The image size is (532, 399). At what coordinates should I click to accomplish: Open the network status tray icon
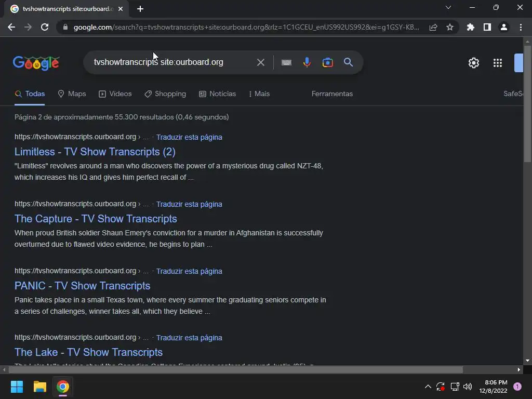pyautogui.click(x=455, y=387)
